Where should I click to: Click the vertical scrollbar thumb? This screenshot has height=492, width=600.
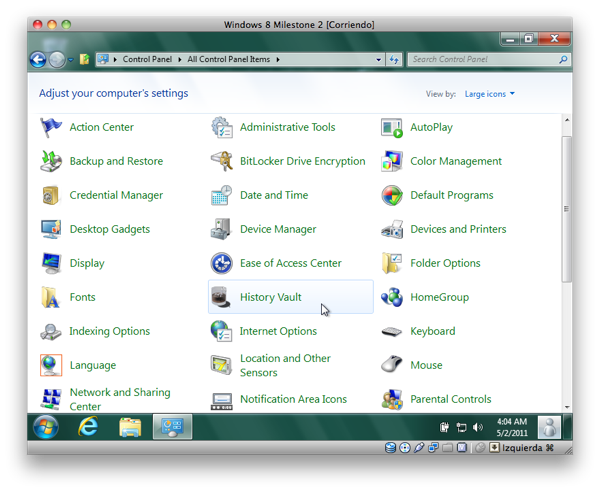coord(567,209)
